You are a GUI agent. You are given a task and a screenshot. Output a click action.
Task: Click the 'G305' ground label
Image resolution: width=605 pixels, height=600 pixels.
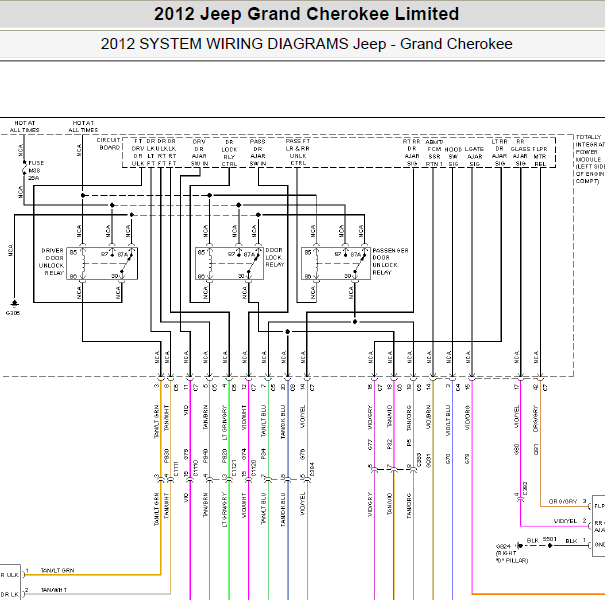click(13, 313)
